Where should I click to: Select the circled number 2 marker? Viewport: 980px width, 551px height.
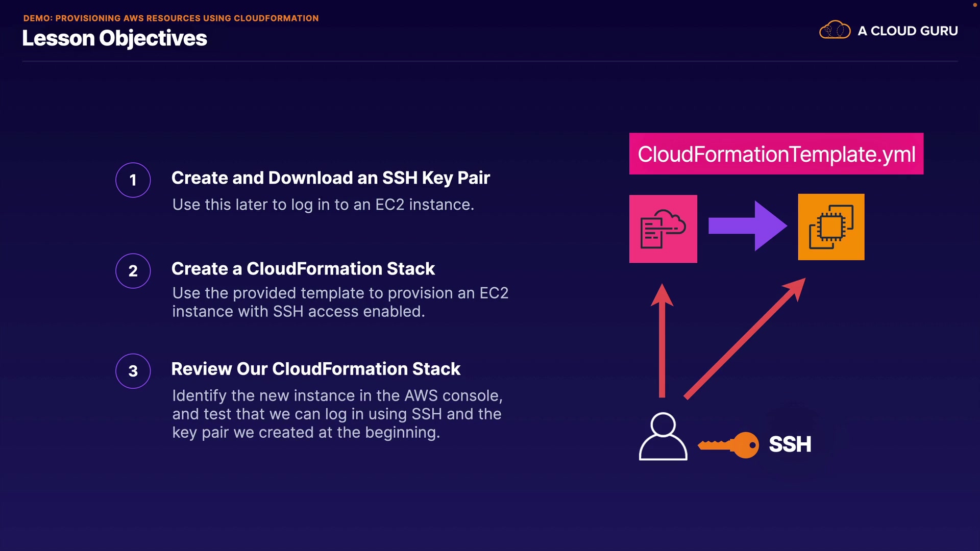pyautogui.click(x=133, y=271)
